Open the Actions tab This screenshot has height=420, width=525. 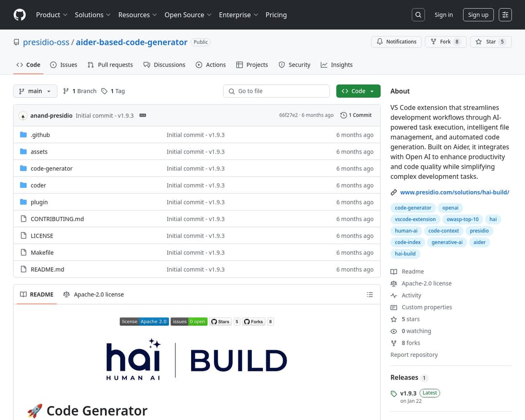210,65
